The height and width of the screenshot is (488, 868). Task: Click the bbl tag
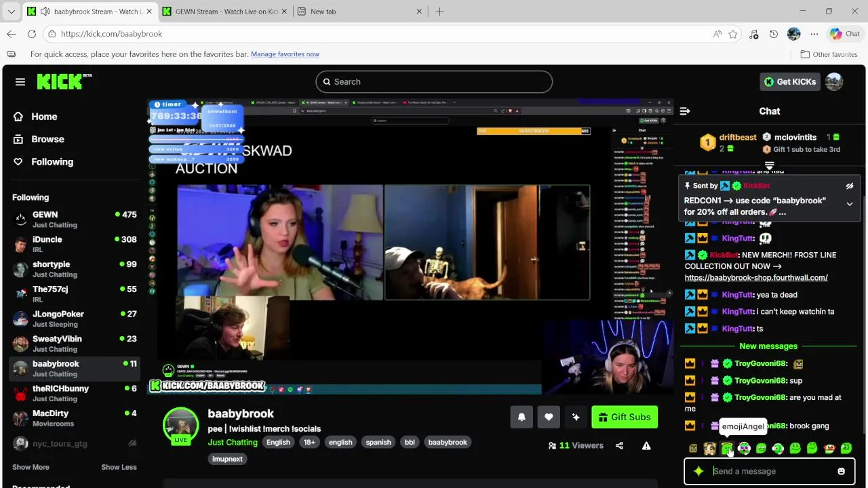410,442
